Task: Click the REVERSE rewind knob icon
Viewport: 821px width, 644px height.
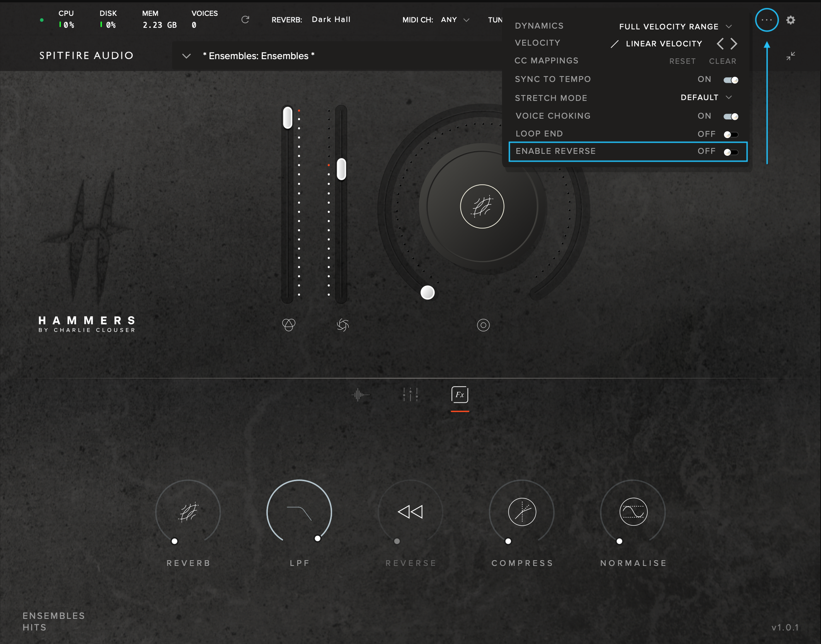Action: pos(410,512)
